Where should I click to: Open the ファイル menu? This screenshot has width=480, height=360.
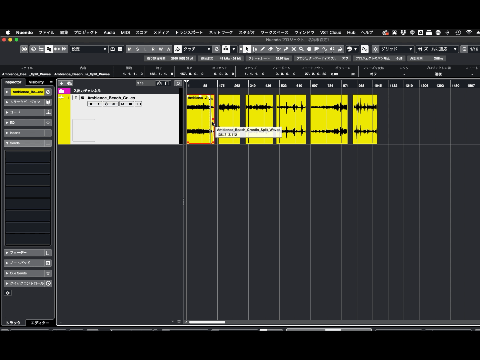click(46, 32)
